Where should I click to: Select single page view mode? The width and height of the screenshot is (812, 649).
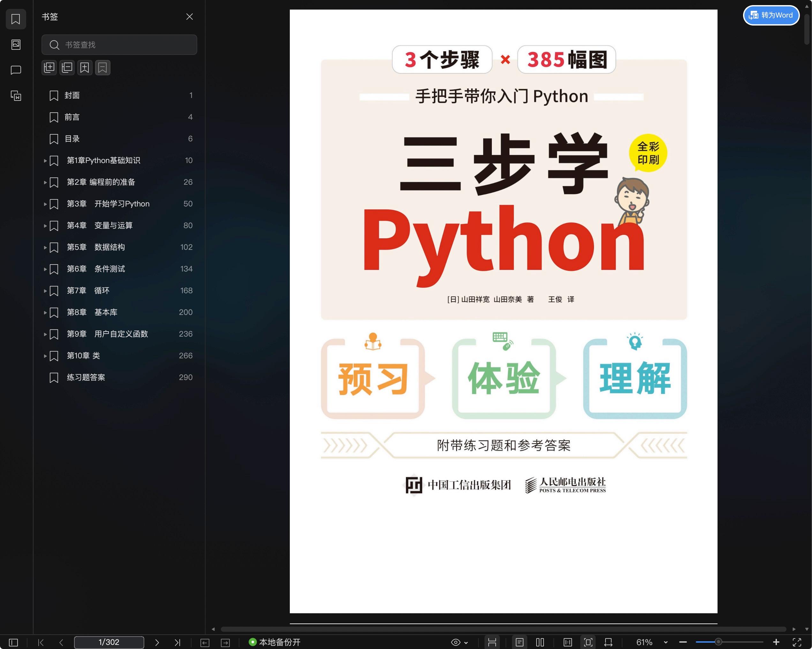519,642
